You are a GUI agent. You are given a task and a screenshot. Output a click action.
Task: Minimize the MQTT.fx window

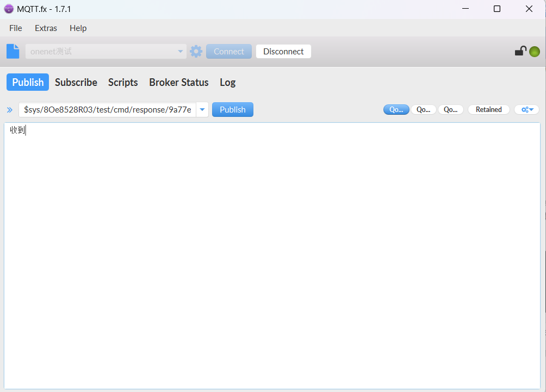click(x=466, y=9)
